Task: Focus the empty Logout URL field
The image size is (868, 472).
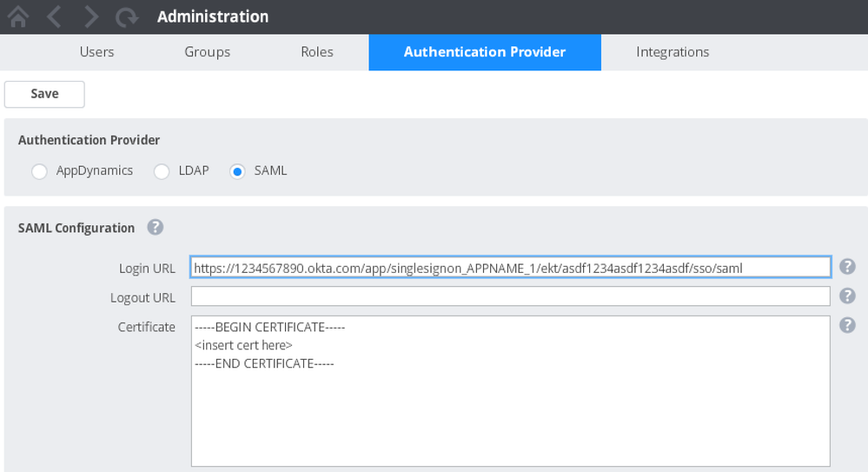Action: point(510,297)
